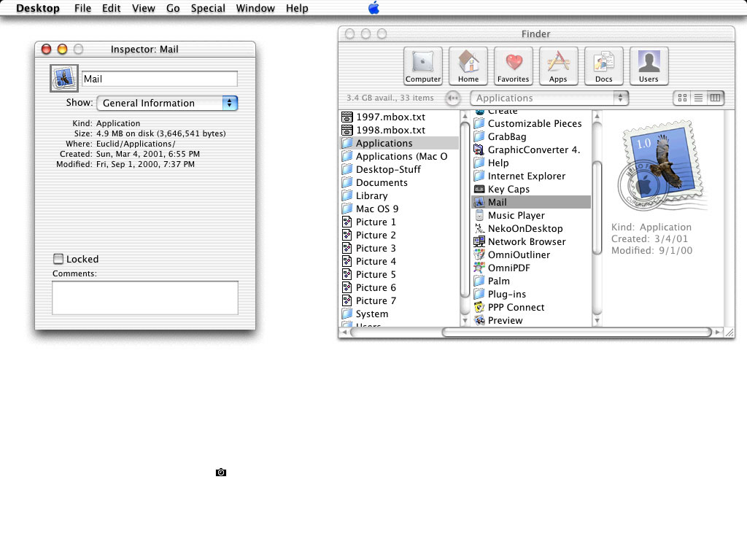Select the Plug-ins folder

[x=531, y=295]
